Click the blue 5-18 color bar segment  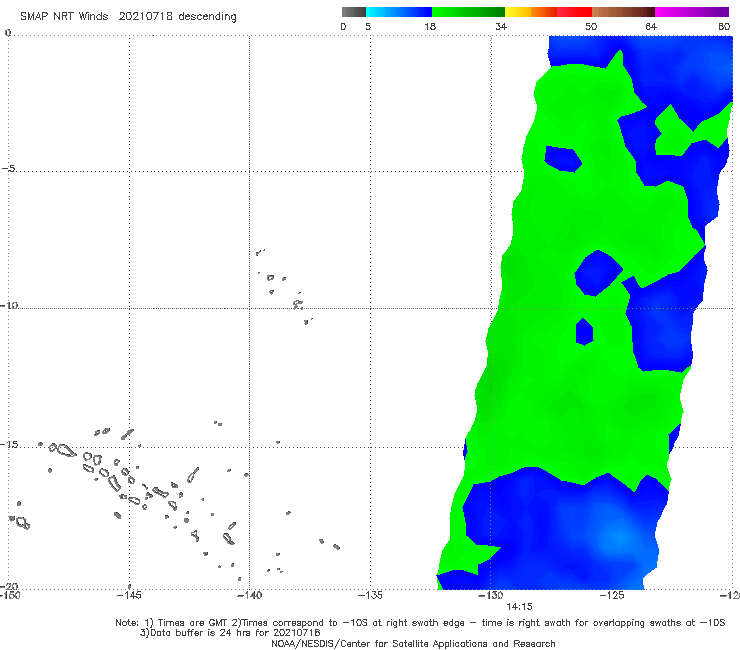tap(399, 12)
